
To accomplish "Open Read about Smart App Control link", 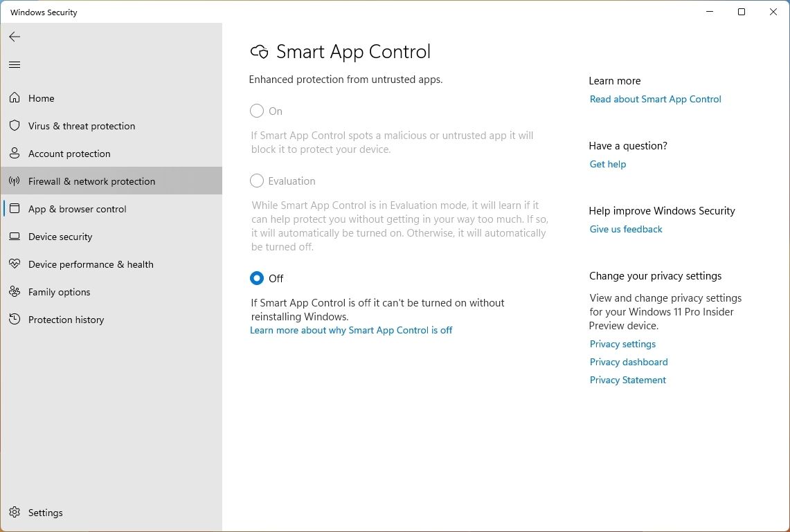I will coord(655,99).
